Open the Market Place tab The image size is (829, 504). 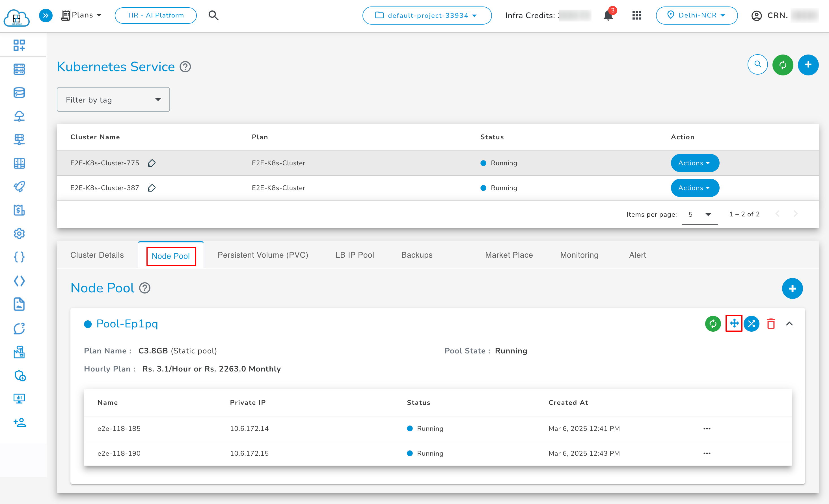[x=509, y=255]
